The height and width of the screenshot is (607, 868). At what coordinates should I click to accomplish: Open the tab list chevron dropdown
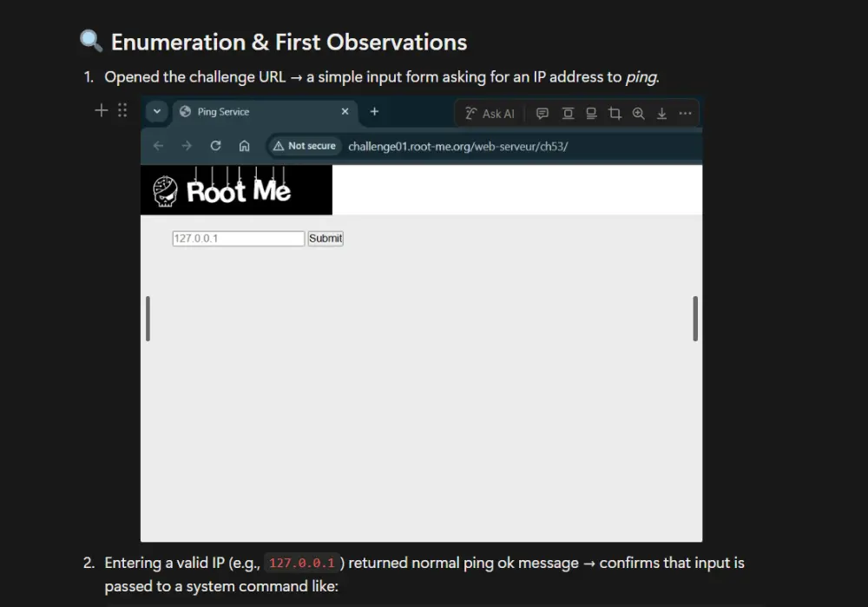tap(157, 111)
